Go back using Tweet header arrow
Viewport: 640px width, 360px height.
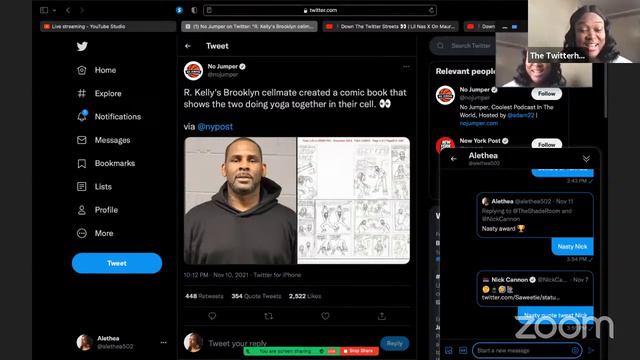(188, 46)
